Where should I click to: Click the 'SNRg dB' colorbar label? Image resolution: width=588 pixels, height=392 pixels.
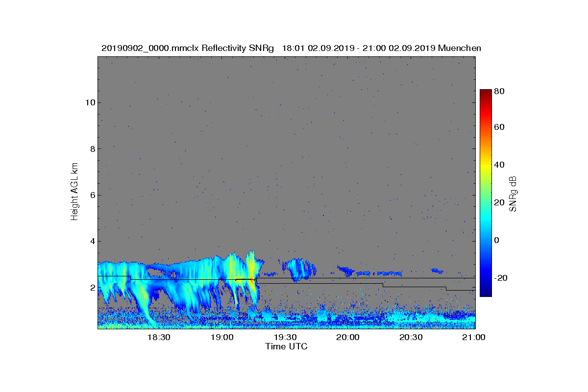(x=513, y=194)
